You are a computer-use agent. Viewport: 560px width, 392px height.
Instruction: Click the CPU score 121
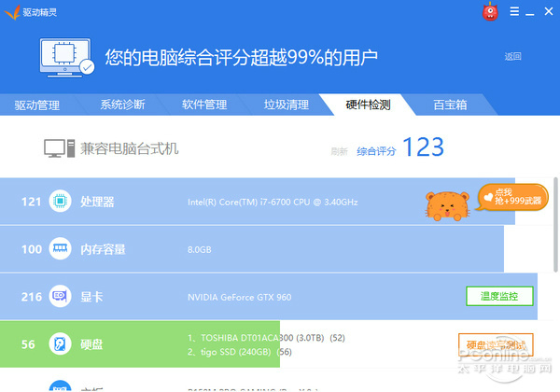[32, 202]
